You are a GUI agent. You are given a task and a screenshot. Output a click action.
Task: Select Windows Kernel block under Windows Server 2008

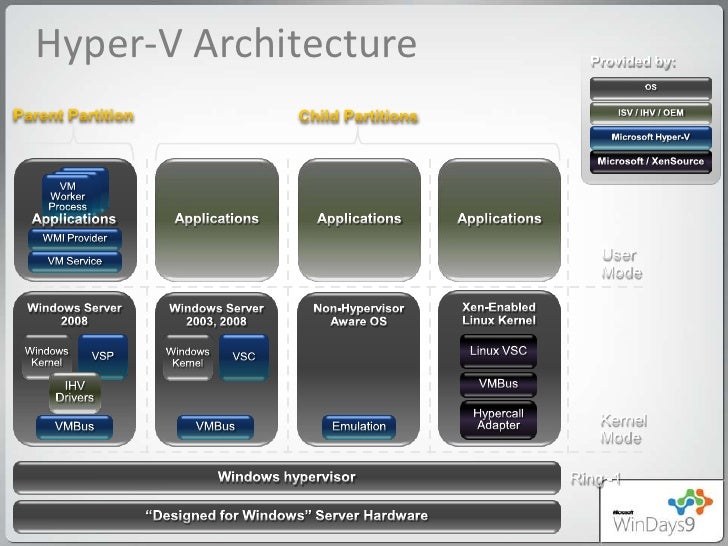click(x=46, y=357)
